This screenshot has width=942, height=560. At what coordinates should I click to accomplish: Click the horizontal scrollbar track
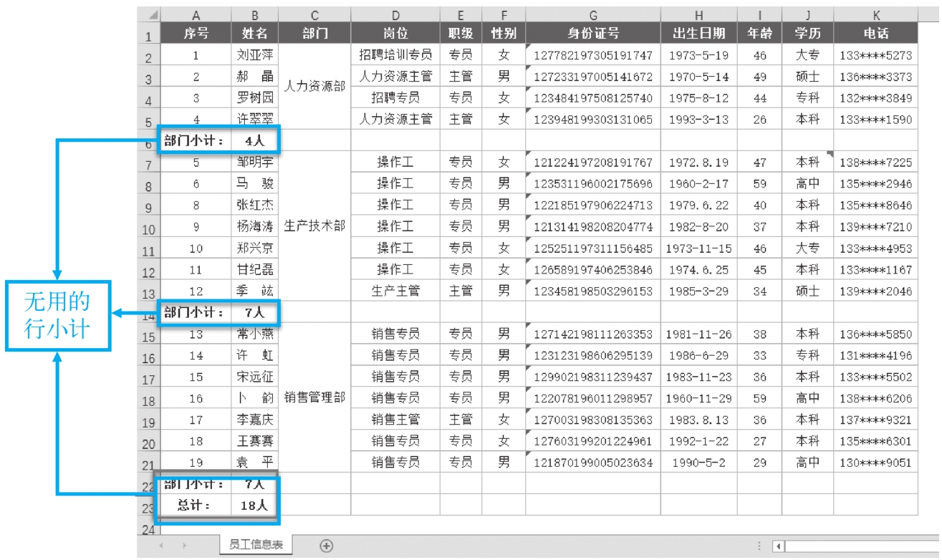tap(860, 546)
